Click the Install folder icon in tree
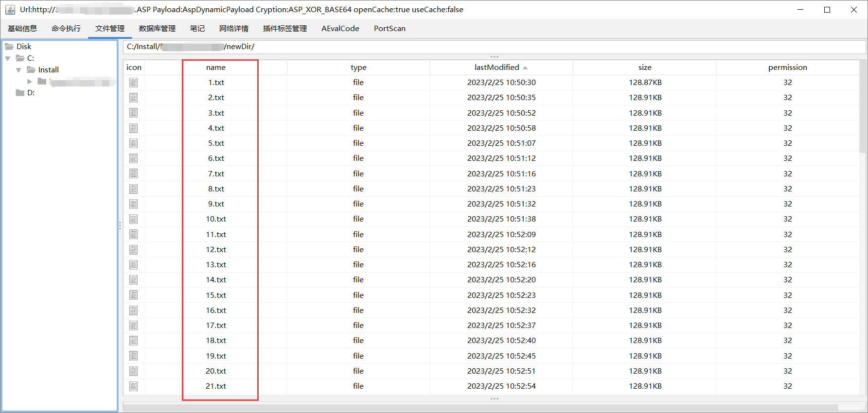Viewport: 868px width, 413px height. pos(31,70)
